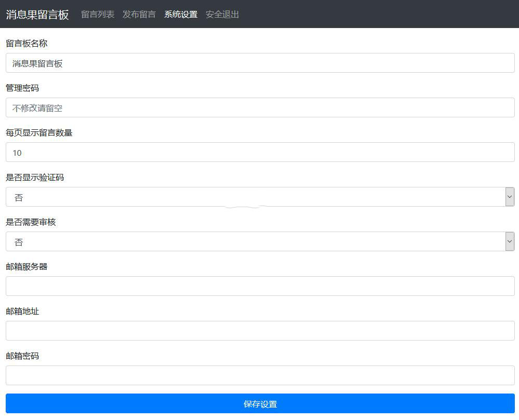519x420 pixels.
Task: Open the 留言列表 nav item
Action: pos(98,14)
